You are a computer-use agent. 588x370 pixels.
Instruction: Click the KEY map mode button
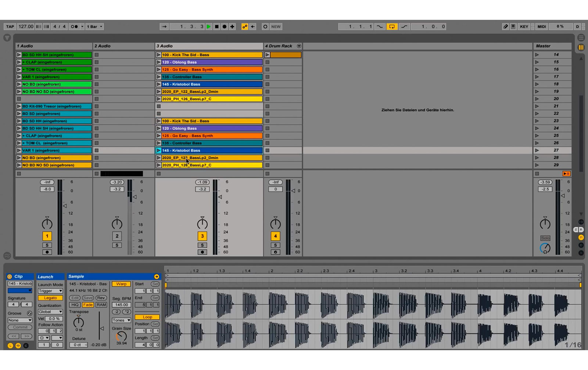point(524,26)
